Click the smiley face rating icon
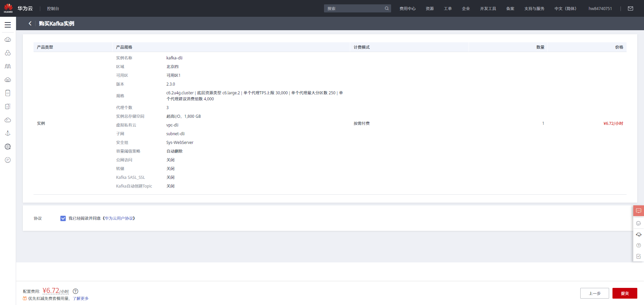 [x=639, y=223]
